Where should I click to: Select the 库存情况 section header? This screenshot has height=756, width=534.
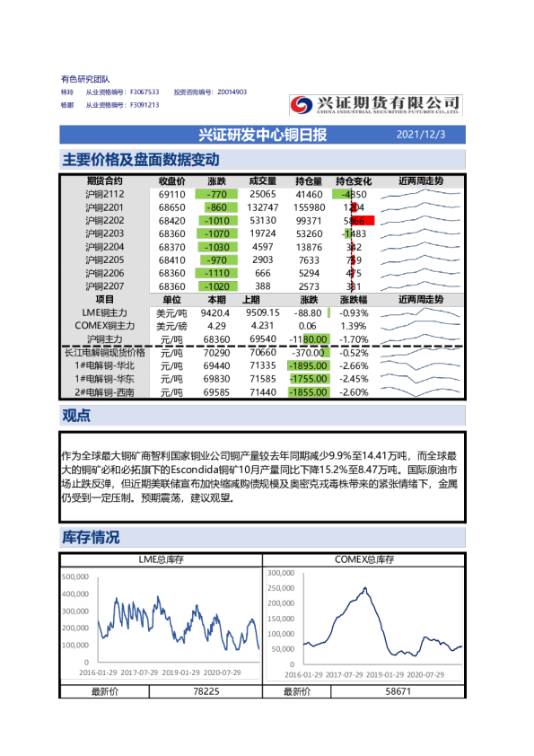point(91,537)
